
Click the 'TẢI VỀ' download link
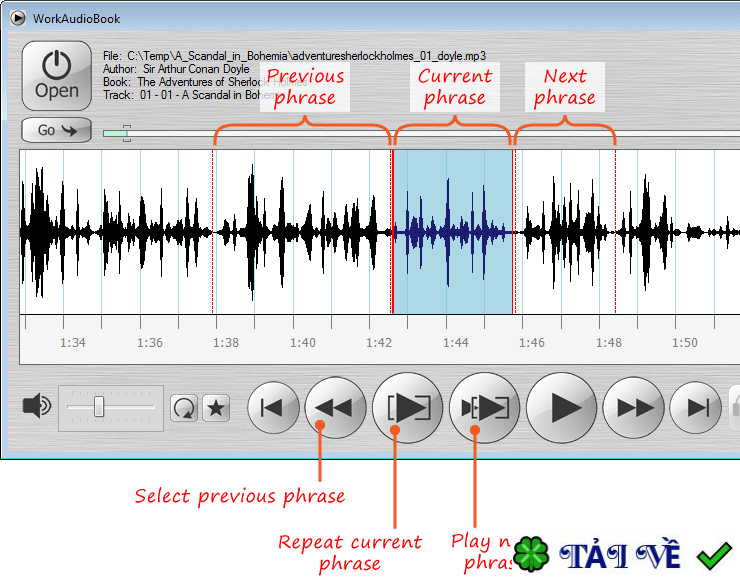click(x=620, y=554)
